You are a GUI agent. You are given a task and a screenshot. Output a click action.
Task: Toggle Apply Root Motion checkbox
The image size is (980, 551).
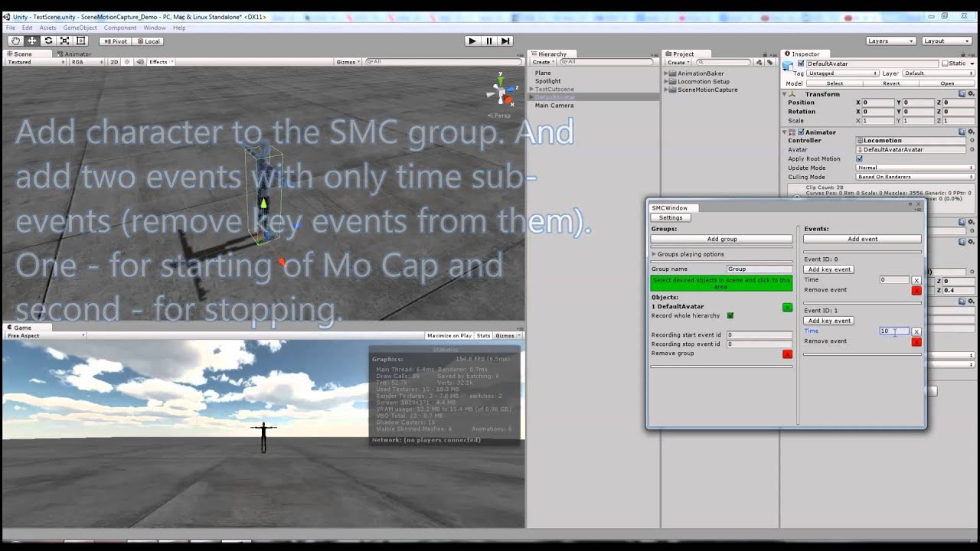pyautogui.click(x=859, y=159)
